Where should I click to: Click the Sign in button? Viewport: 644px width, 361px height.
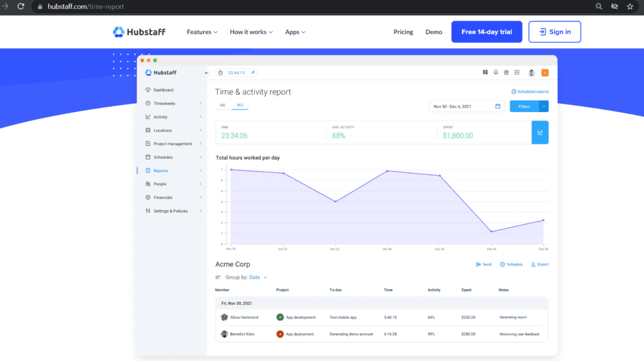point(555,31)
